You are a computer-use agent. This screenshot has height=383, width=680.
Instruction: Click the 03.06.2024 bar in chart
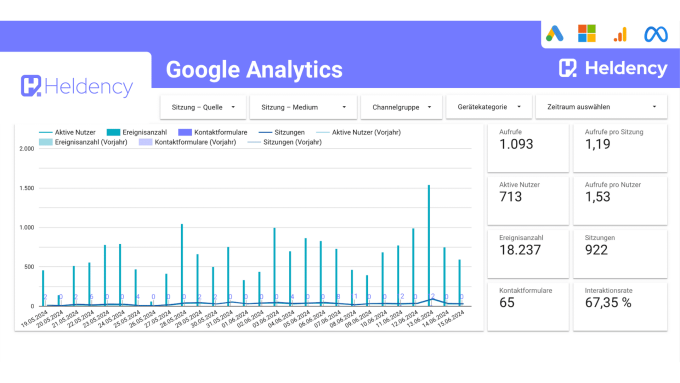274,267
